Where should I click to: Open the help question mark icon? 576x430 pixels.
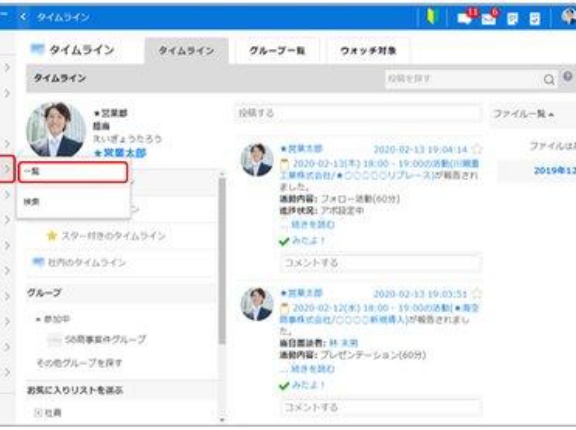point(568,76)
